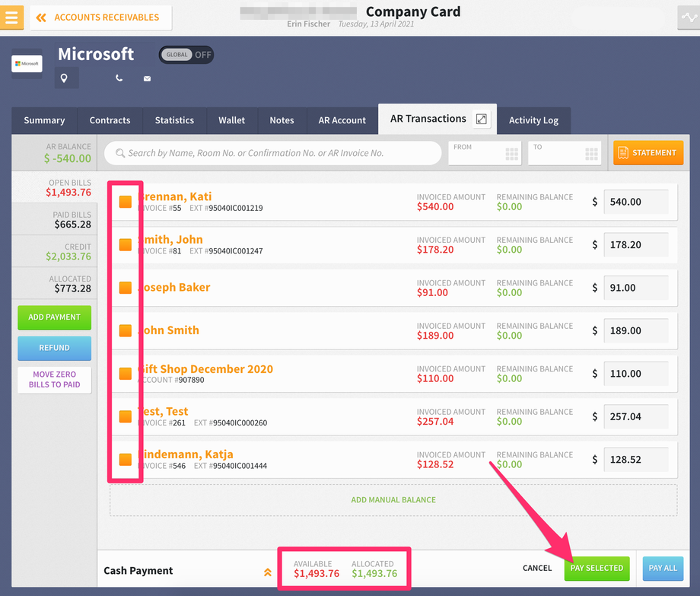
Task: Edit the 110.00 payment amount field
Action: coord(636,374)
